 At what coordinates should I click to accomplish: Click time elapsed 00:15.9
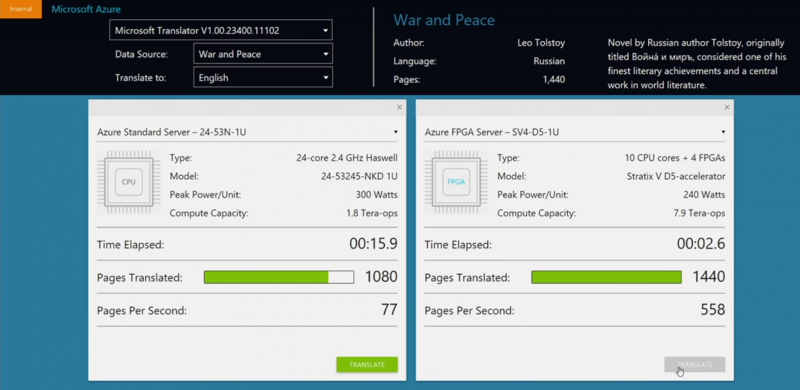[373, 244]
